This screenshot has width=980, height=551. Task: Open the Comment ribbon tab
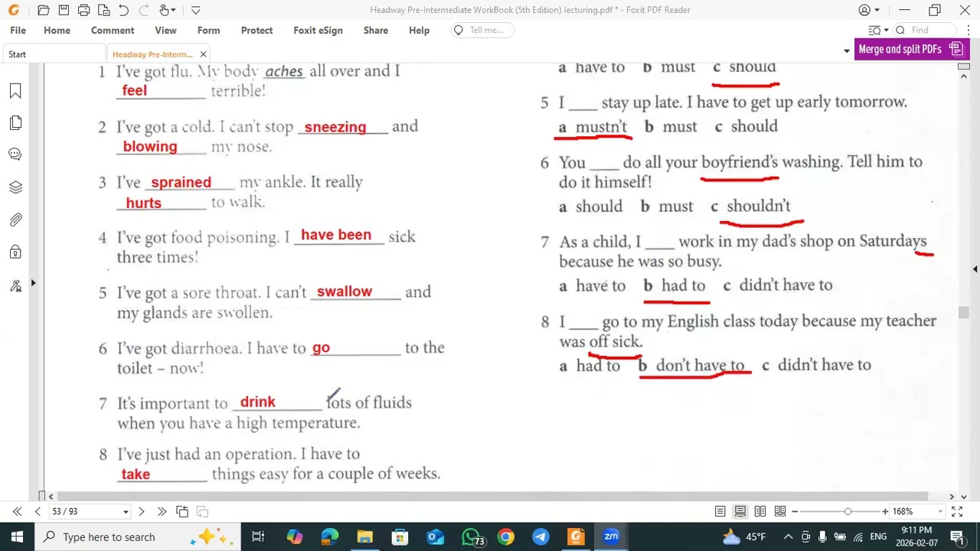113,30
